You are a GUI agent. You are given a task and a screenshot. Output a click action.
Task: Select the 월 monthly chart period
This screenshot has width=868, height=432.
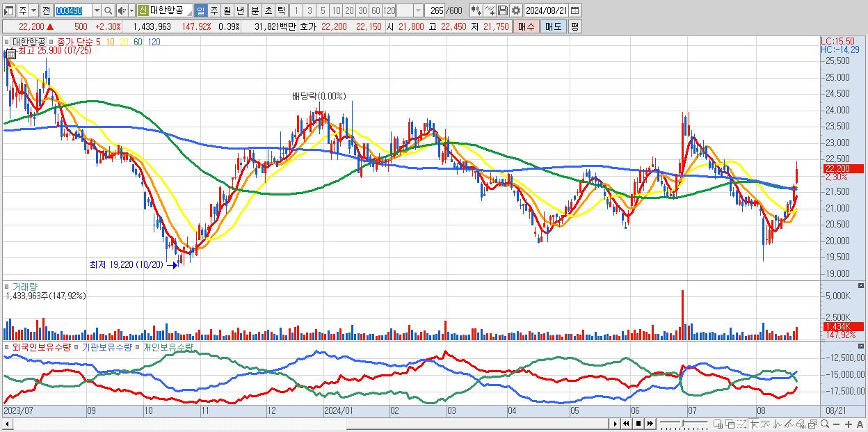click(x=227, y=10)
